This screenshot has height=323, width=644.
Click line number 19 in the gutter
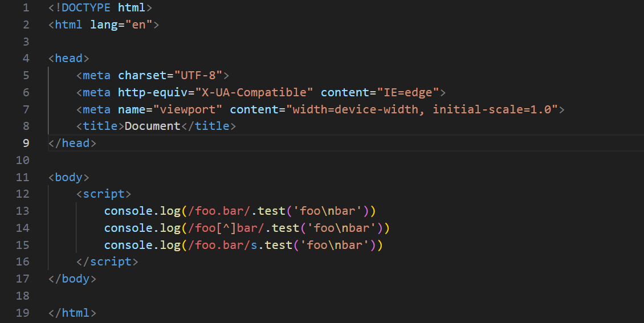(x=23, y=313)
